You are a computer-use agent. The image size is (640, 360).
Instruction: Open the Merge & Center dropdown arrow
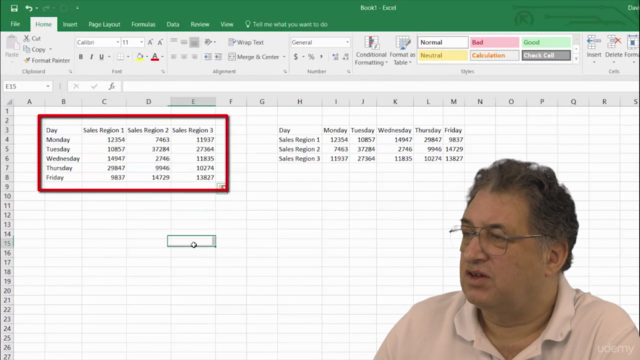(284, 57)
